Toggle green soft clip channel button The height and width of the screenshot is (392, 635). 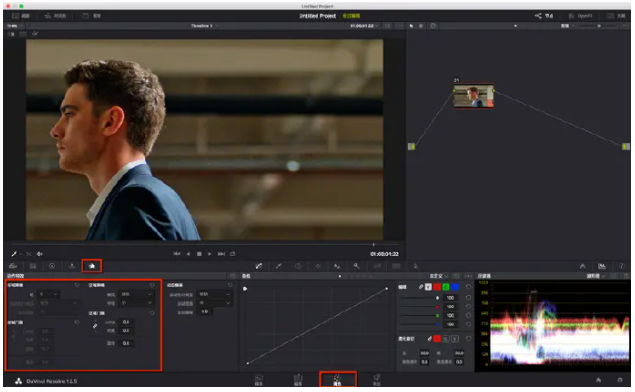tap(446, 339)
